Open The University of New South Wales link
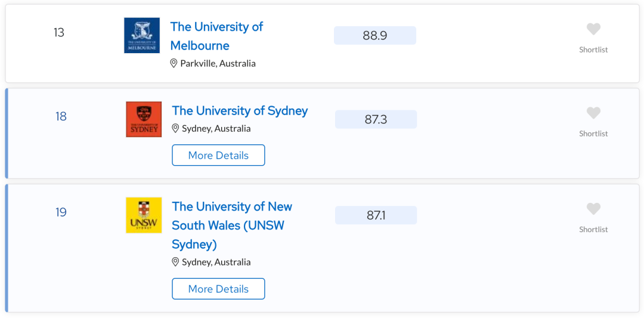 coord(231,225)
